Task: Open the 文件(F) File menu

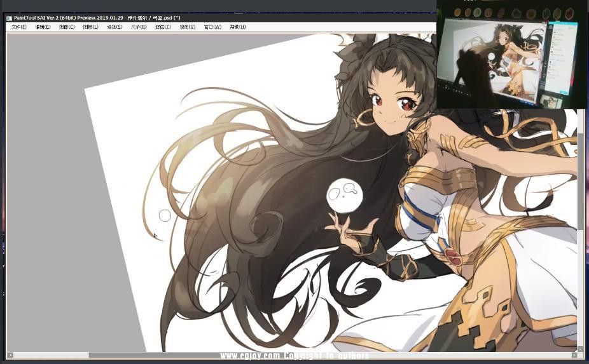Action: click(x=19, y=27)
